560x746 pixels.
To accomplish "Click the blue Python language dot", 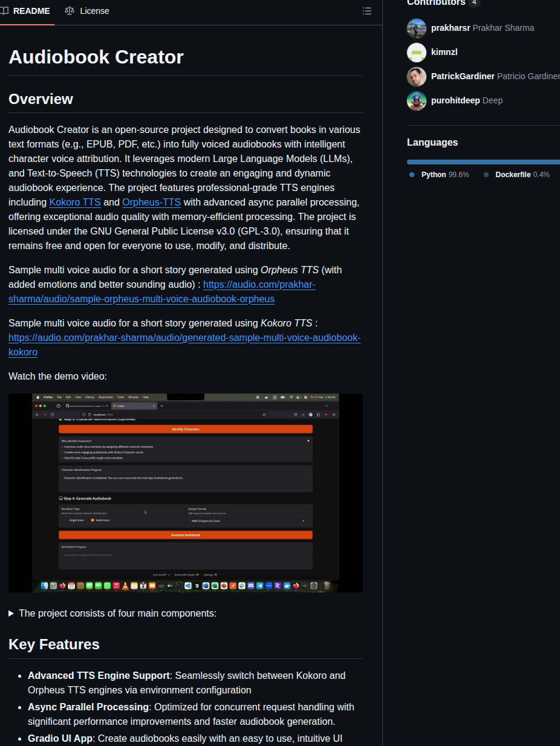I will (412, 175).
